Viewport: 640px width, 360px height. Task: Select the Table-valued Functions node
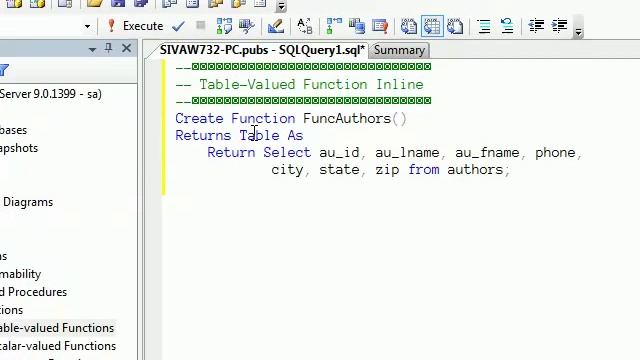[x=57, y=328]
